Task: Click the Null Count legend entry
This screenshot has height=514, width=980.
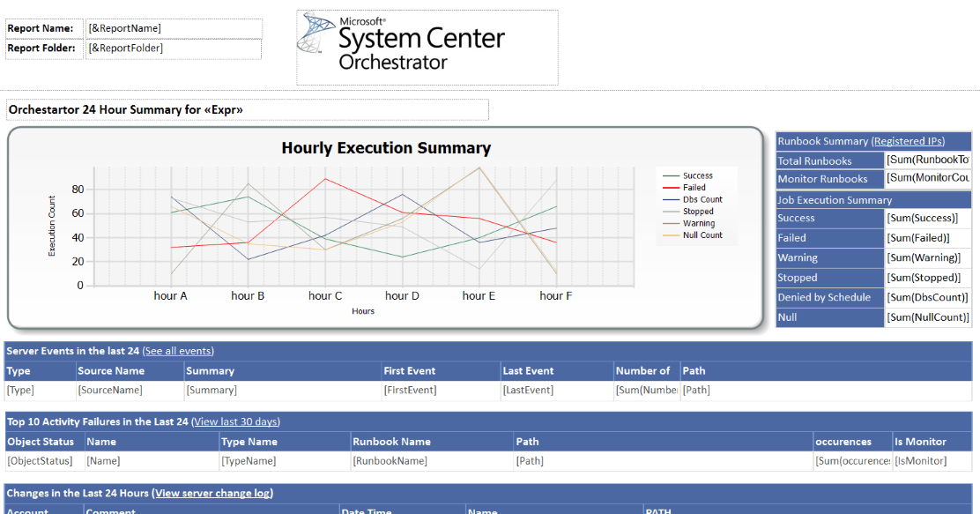Action: coord(702,235)
